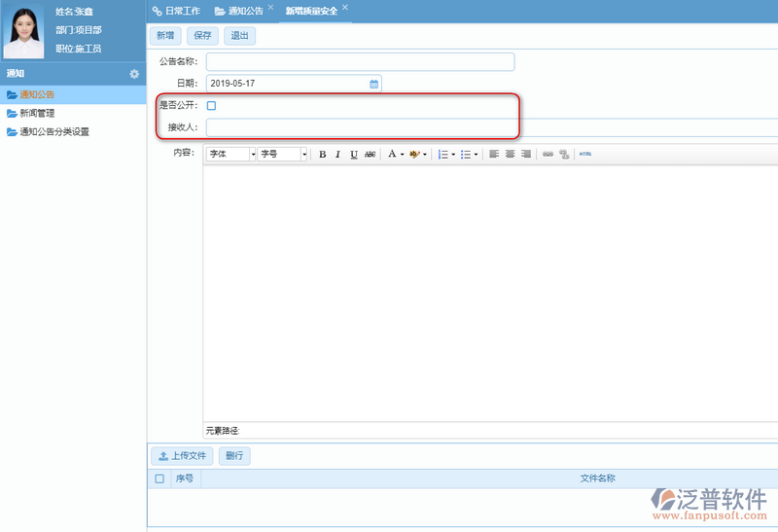Select all files with header checkbox
Viewport: 778px width, 532px height.
pyautogui.click(x=159, y=479)
